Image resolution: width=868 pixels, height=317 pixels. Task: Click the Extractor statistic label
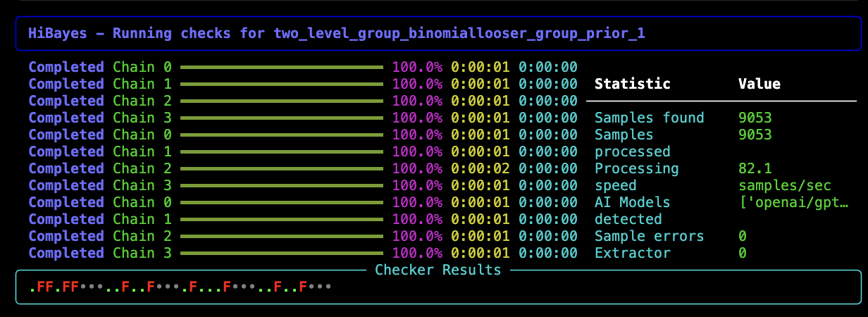tap(632, 253)
